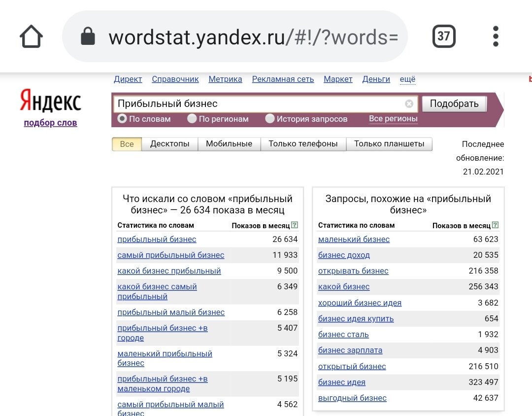
Task: Open the 'Все регионы' region selector
Action: [393, 118]
